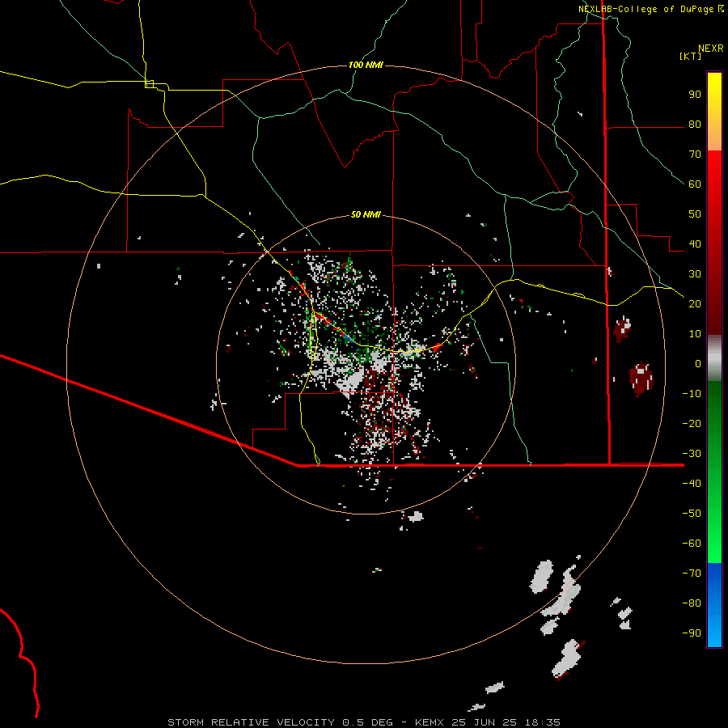This screenshot has height=728, width=728.
Task: Click the NEXLAB-College of DuPage watermark text
Action: click(650, 9)
